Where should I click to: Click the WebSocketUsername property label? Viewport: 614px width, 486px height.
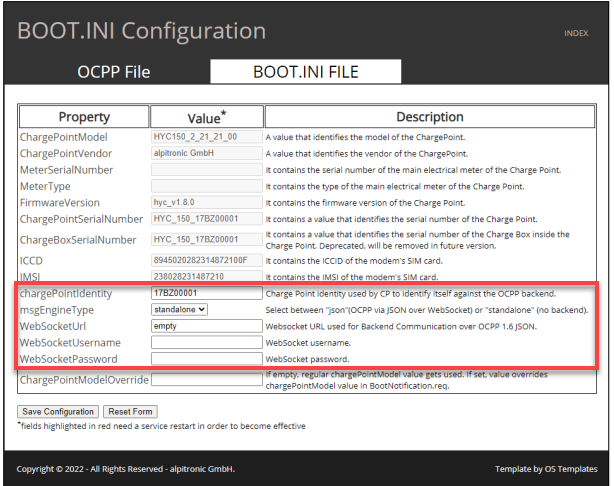[70, 343]
